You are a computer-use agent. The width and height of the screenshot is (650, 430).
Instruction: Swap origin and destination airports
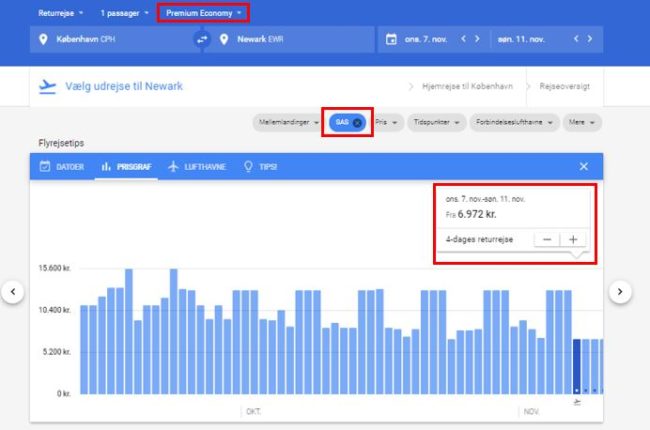point(201,40)
